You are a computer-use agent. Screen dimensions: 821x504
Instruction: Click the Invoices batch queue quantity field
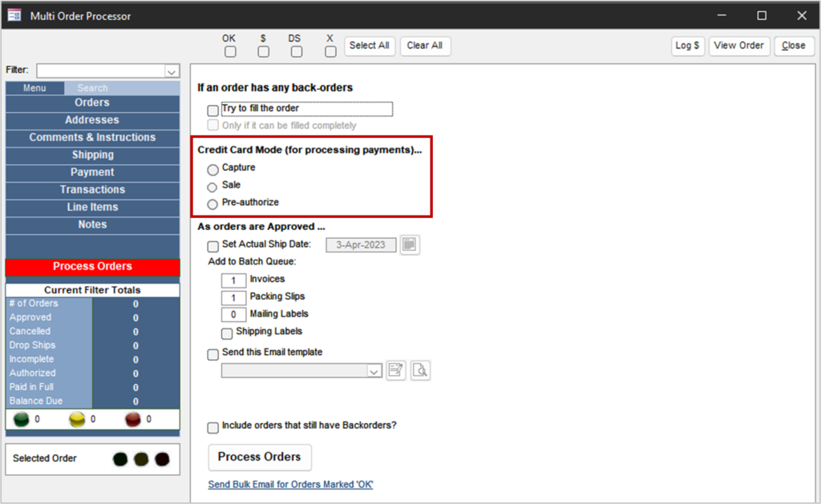[233, 280]
